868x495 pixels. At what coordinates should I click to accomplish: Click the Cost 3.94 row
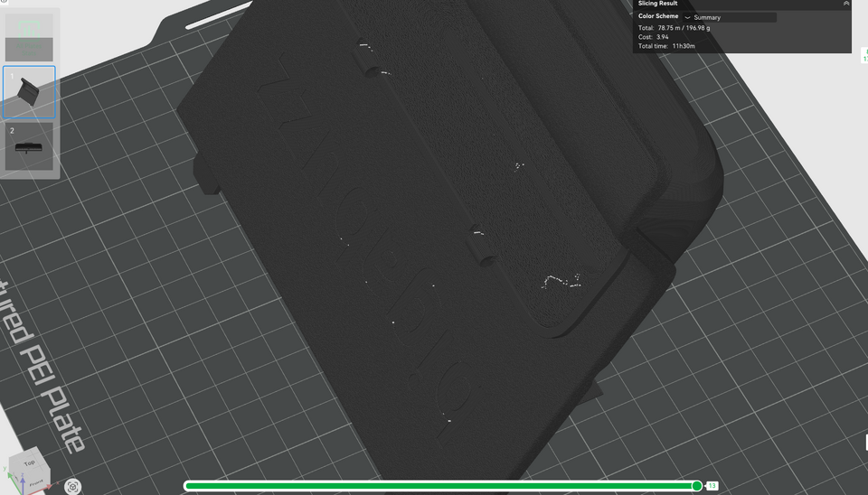654,37
